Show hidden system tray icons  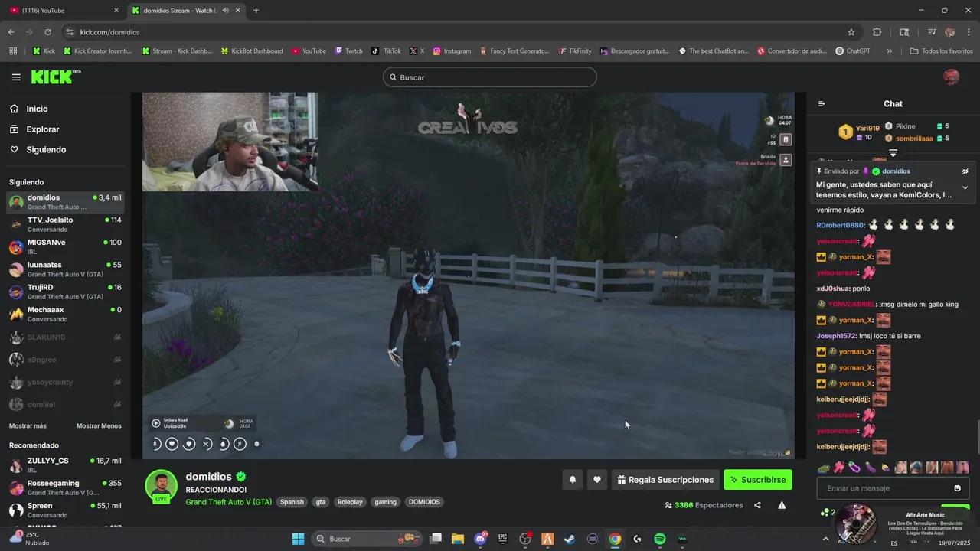825,539
